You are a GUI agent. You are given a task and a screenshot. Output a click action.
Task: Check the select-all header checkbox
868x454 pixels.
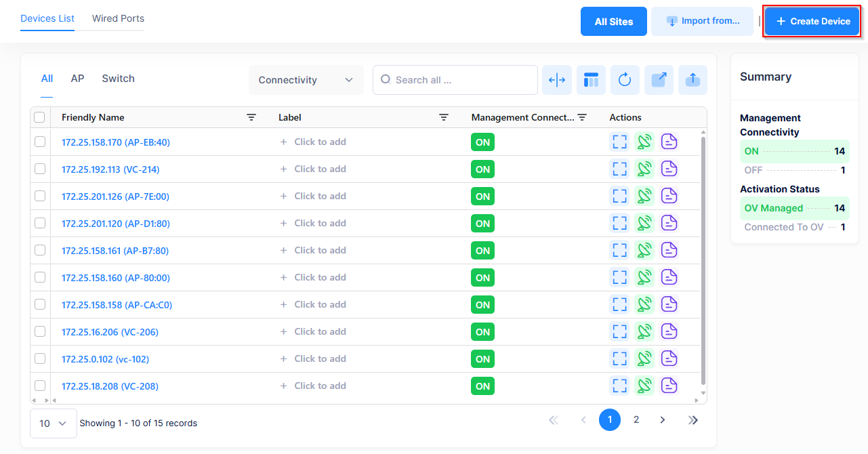pyautogui.click(x=39, y=117)
